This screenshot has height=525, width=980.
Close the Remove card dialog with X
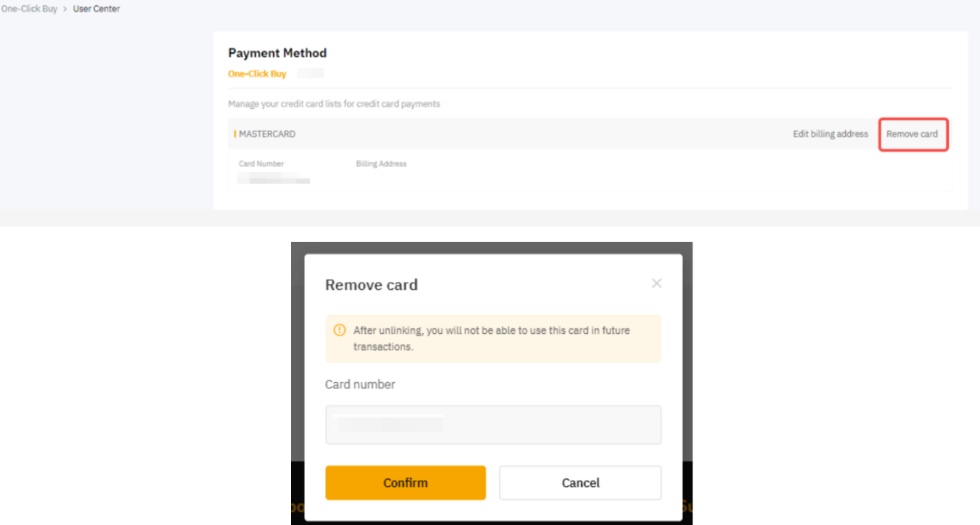click(656, 283)
